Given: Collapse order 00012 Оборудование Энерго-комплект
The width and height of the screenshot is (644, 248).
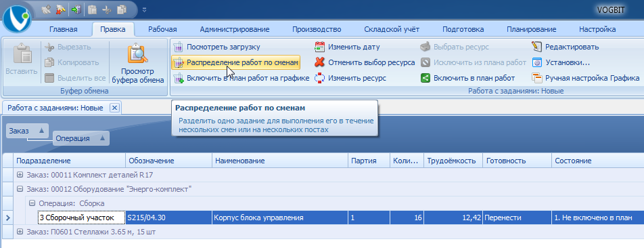Looking at the screenshot, I should point(20,189).
